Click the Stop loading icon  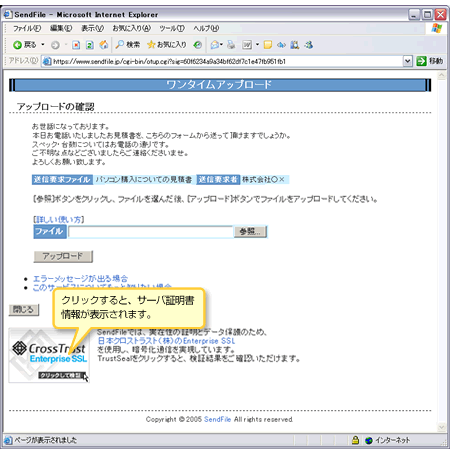(x=76, y=45)
